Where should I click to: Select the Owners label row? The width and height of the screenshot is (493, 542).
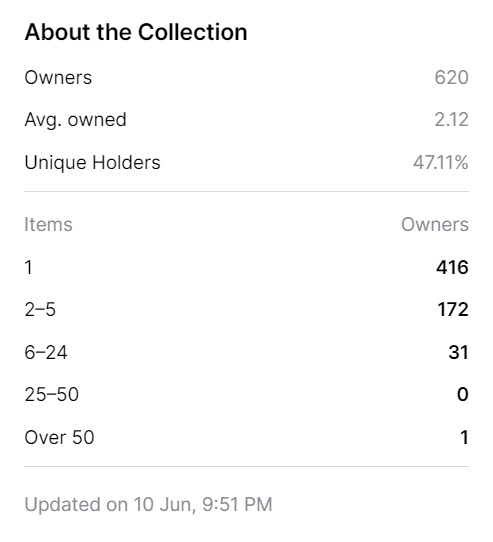(x=246, y=77)
